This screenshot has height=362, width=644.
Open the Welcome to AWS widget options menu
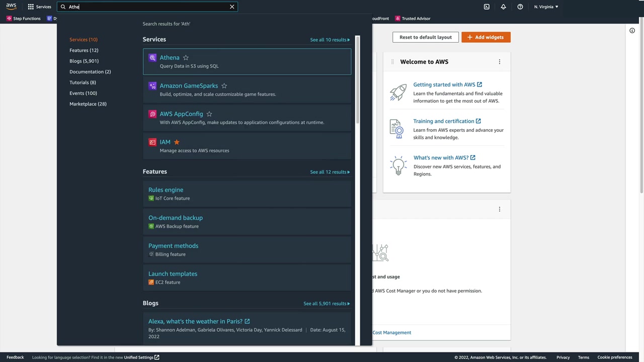pyautogui.click(x=500, y=62)
